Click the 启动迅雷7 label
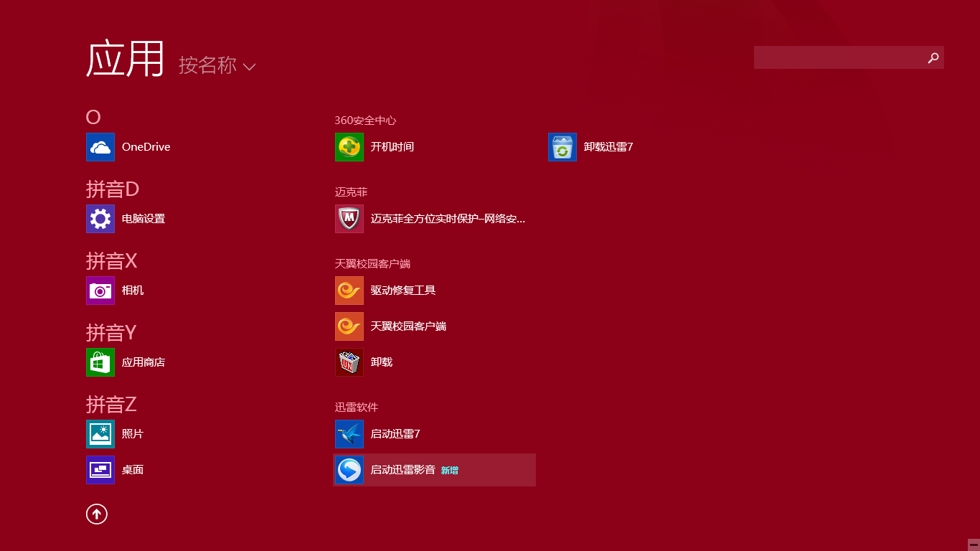Viewport: 980px width, 551px height. tap(395, 434)
